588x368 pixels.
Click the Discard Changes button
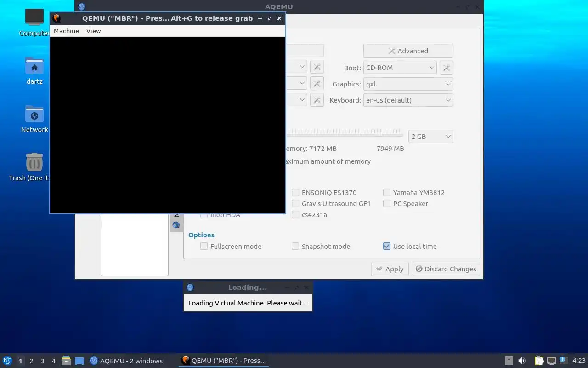point(446,269)
